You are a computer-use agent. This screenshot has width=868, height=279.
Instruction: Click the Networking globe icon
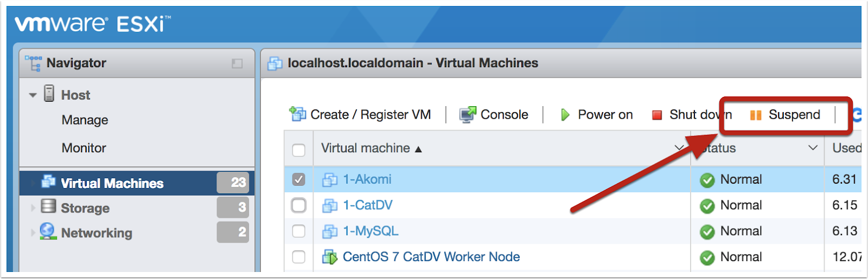click(48, 231)
